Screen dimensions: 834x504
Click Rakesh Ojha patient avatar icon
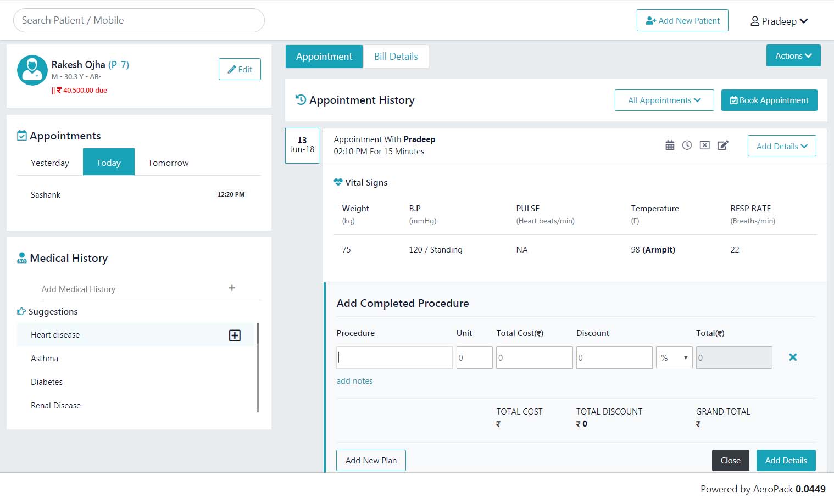[x=32, y=70]
